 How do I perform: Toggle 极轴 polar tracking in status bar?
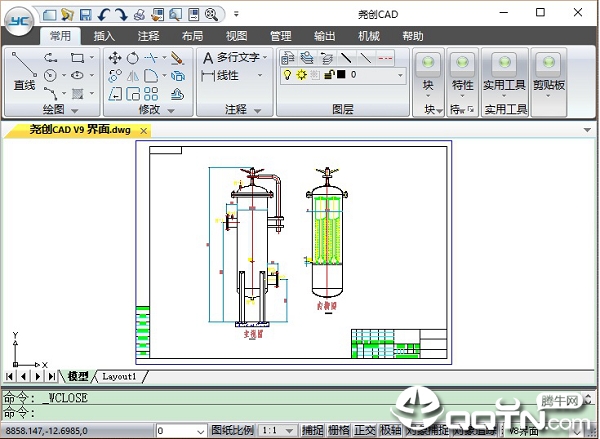(391, 431)
